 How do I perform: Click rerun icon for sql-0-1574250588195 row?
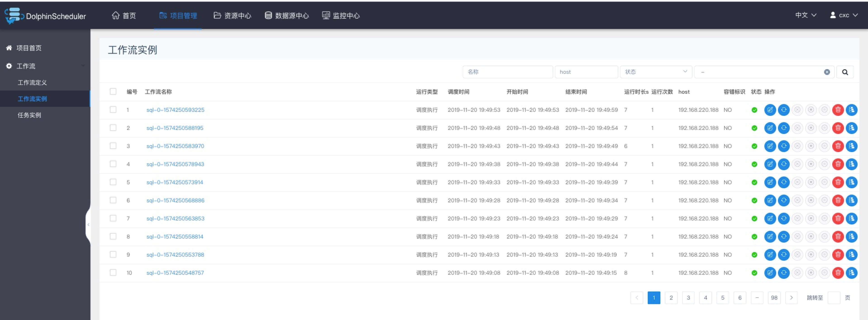(783, 128)
